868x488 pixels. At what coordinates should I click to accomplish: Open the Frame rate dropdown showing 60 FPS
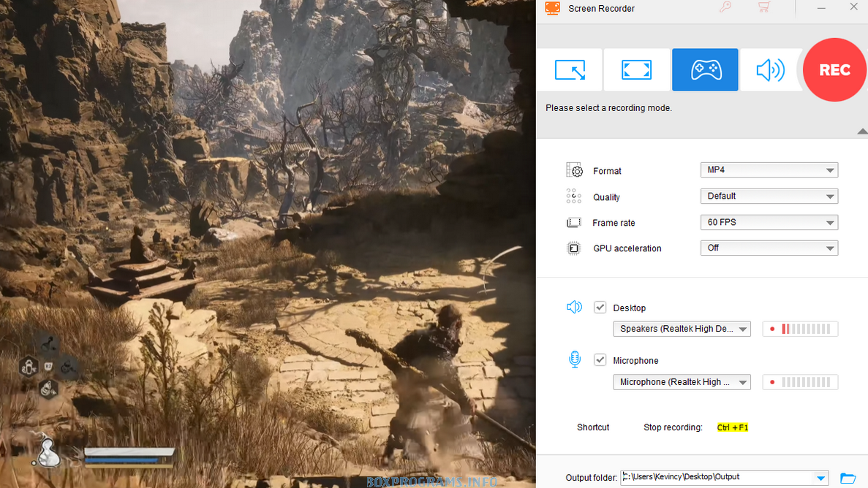pyautogui.click(x=769, y=222)
